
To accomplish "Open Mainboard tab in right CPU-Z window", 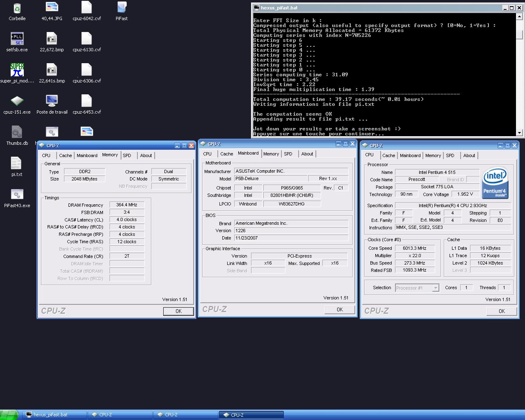I will 410,155.
